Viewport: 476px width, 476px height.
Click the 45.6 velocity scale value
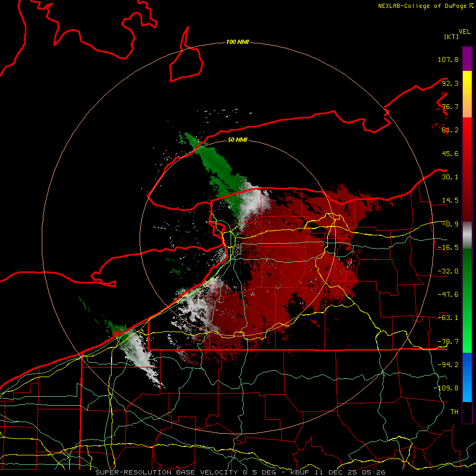(450, 153)
